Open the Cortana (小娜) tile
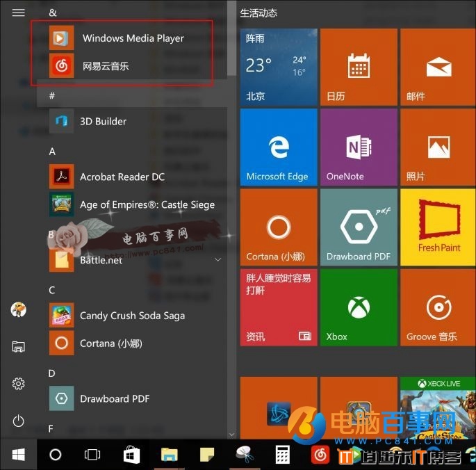The height and width of the screenshot is (470, 476). click(x=279, y=227)
